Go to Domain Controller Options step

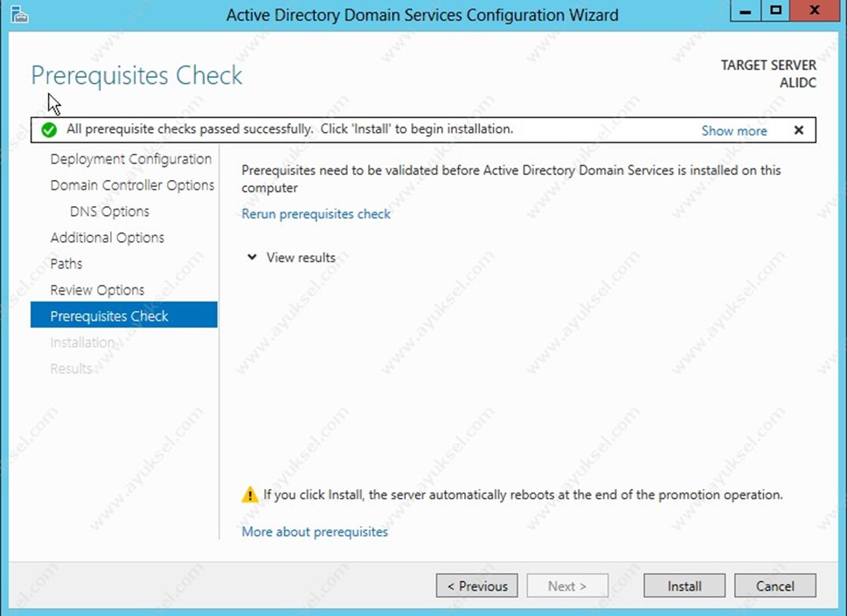pyautogui.click(x=132, y=185)
